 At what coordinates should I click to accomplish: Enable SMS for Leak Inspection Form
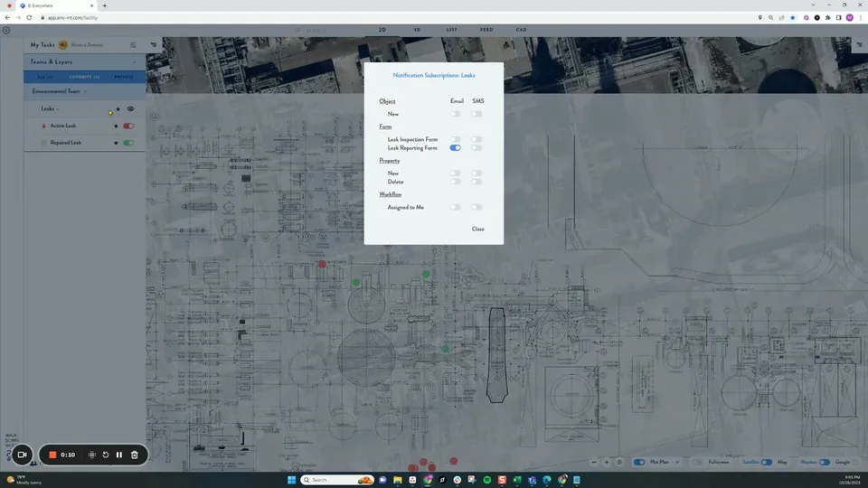pos(476,139)
